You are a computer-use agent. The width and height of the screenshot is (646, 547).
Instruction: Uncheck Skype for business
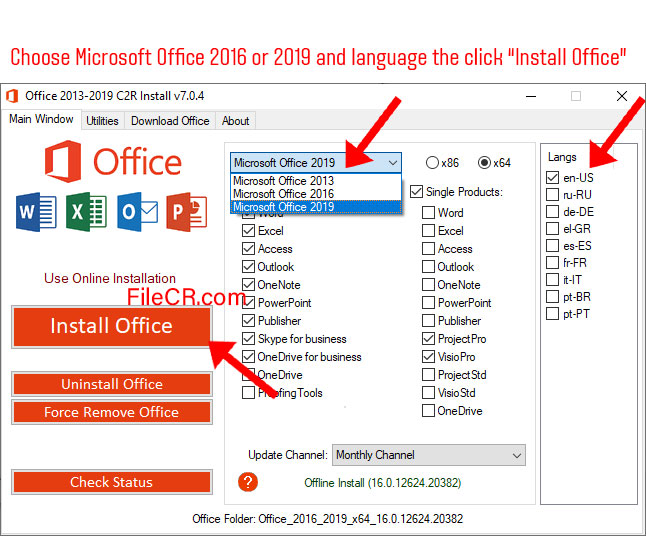click(248, 339)
